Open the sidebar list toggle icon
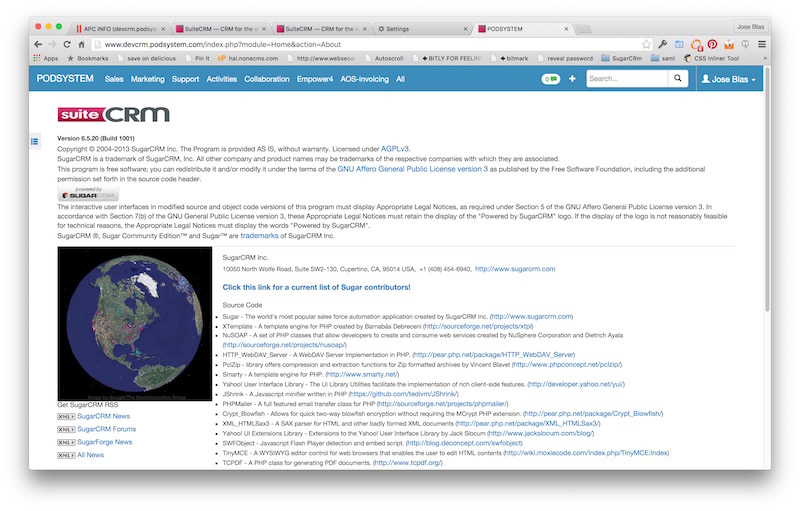Viewport: 800px width, 511px height. (x=34, y=141)
